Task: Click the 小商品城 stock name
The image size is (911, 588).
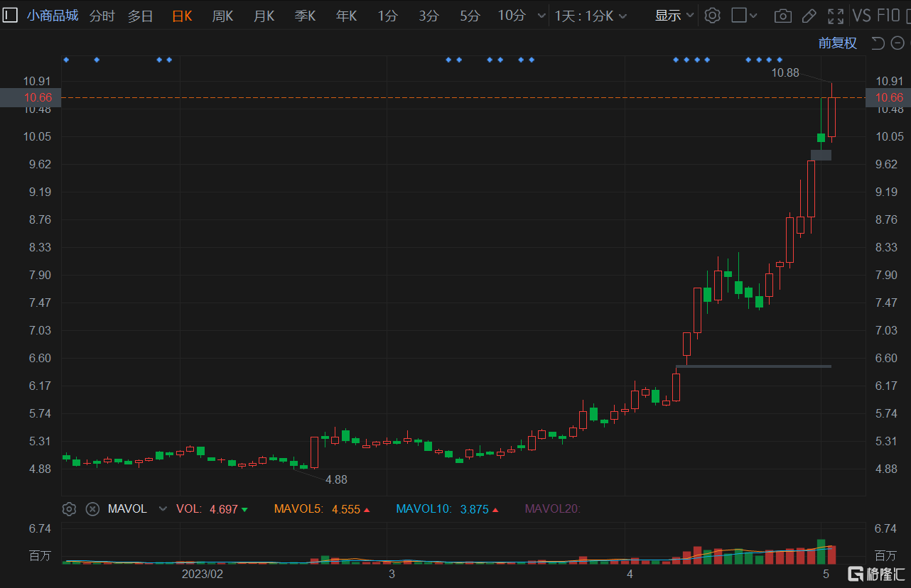Action: tap(53, 16)
